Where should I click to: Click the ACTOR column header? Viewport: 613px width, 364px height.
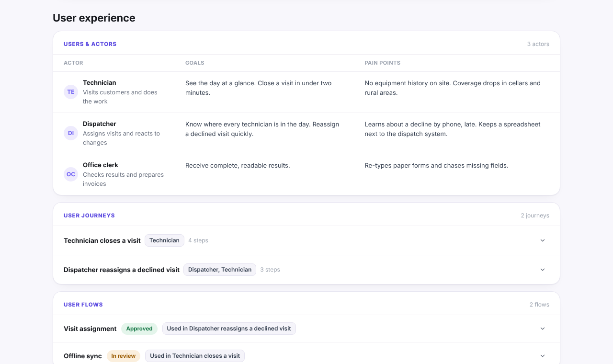click(x=73, y=63)
